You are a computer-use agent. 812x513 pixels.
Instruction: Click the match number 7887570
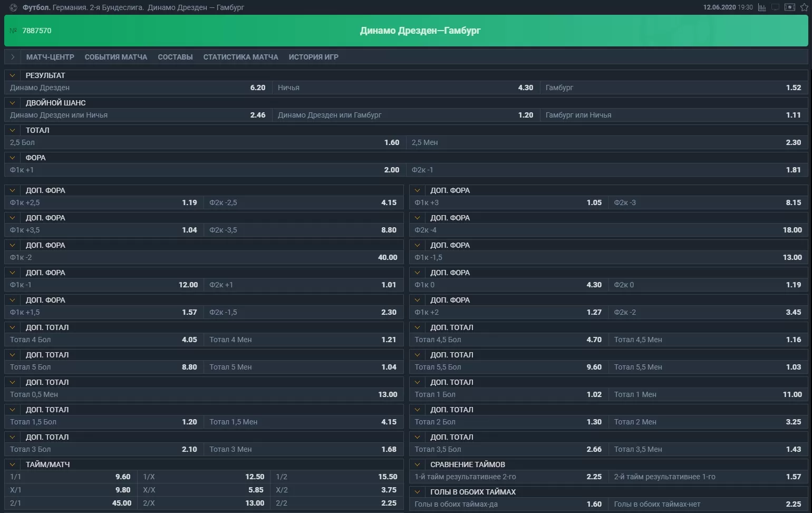point(36,31)
